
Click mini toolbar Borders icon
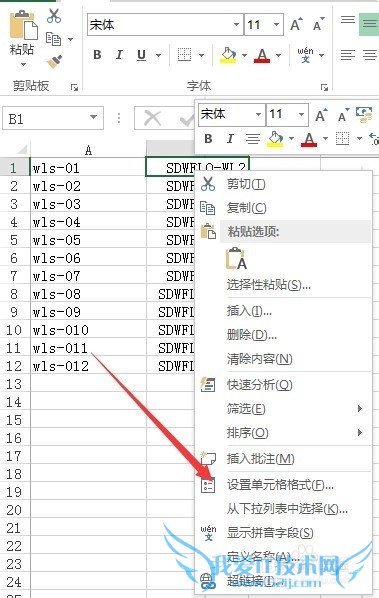342,138
